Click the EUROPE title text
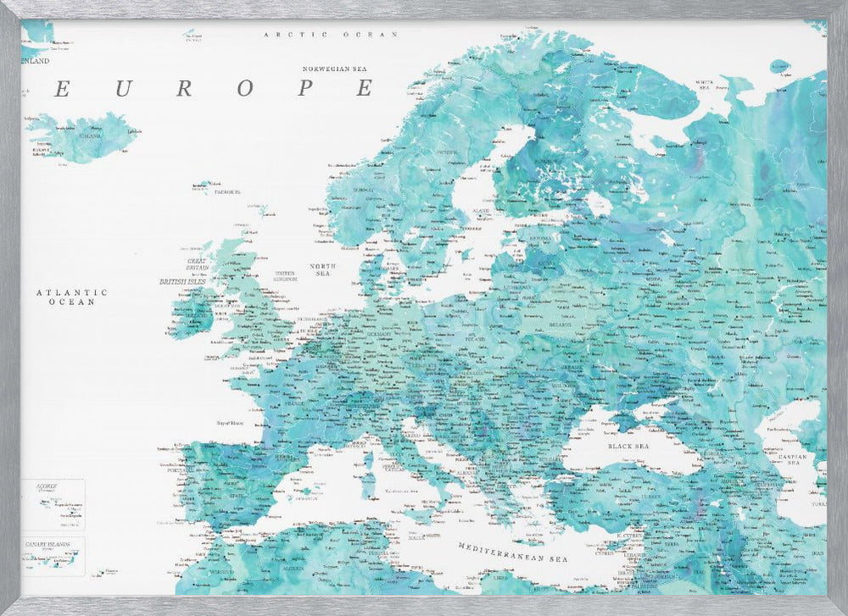Viewport: 848px width, 616px height. [212, 89]
